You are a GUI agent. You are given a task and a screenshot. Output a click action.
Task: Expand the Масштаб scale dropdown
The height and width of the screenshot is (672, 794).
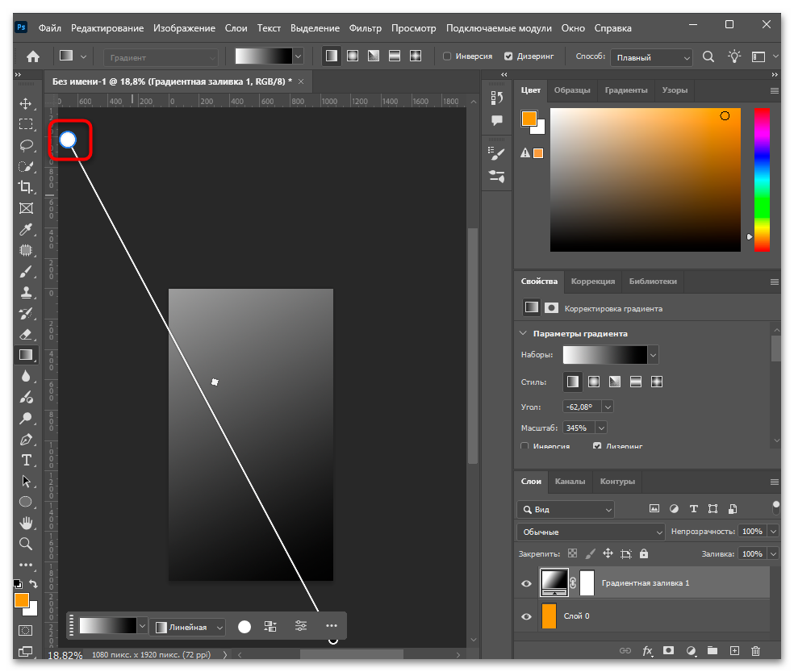(601, 428)
